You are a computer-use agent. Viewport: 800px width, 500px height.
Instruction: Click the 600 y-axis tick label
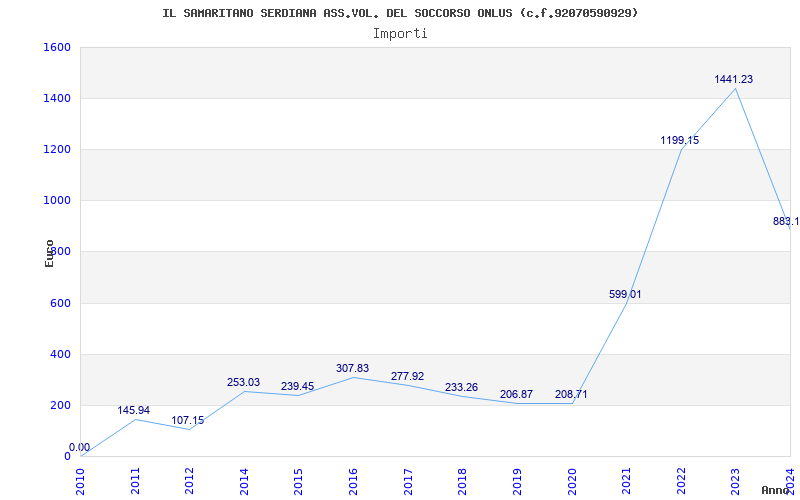point(61,303)
